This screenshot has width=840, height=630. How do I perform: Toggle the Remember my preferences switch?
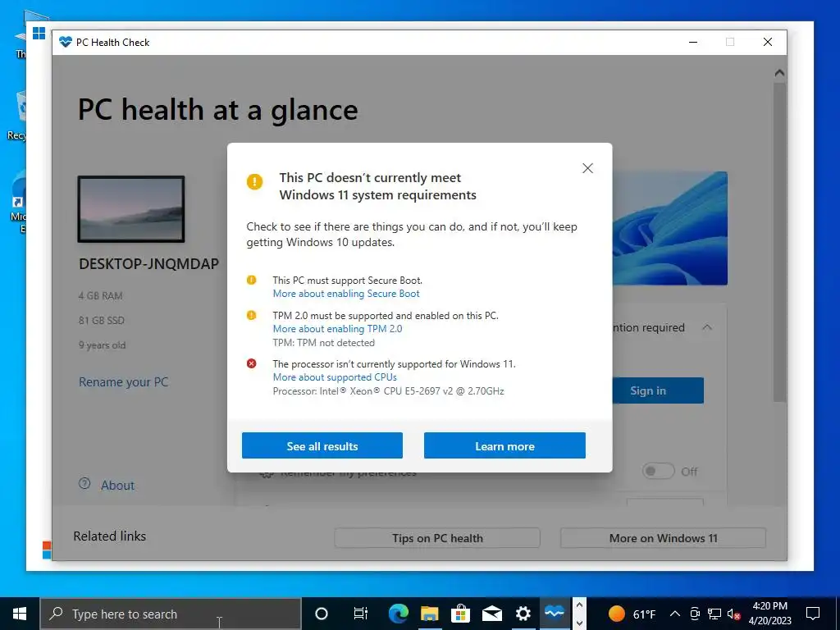658,472
